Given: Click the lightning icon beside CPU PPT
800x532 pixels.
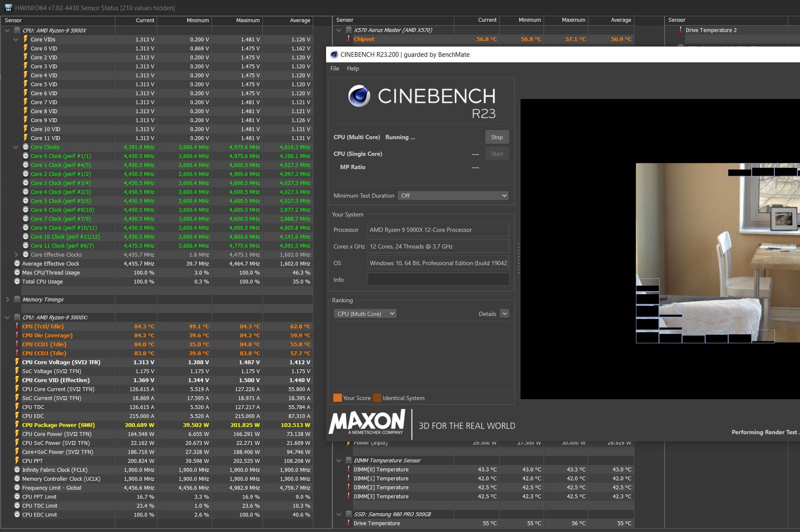Looking at the screenshot, I should pyautogui.click(x=17, y=461).
